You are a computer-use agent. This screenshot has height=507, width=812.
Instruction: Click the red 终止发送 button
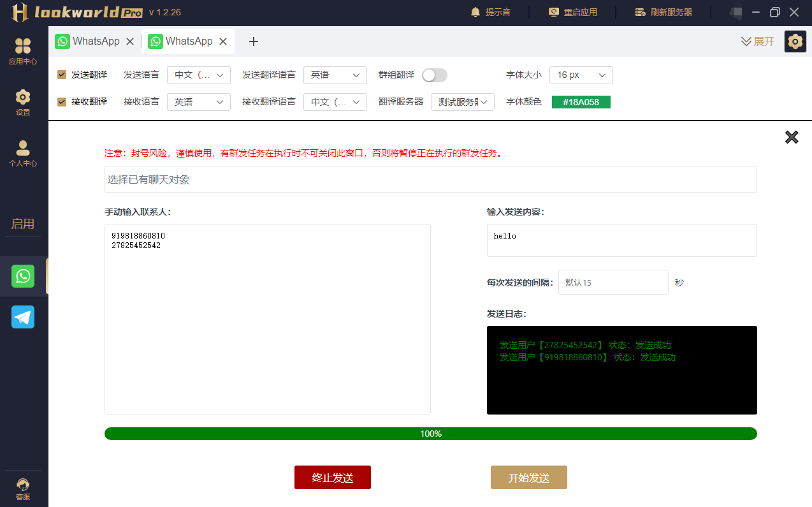click(x=332, y=478)
